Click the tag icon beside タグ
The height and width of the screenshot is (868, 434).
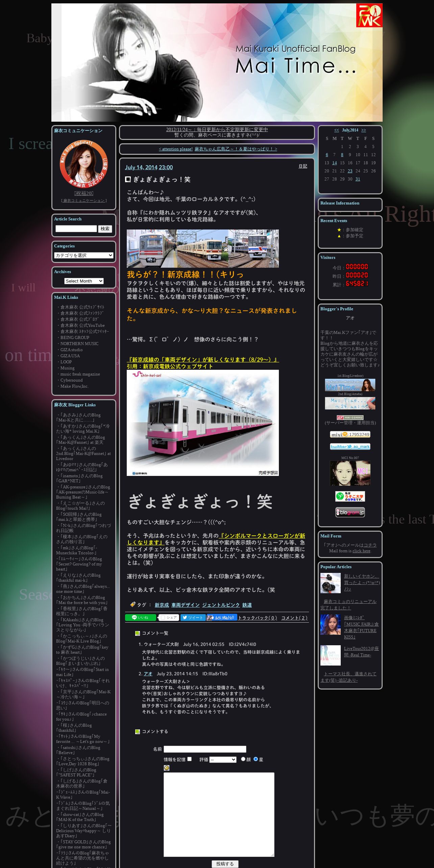pos(132,604)
